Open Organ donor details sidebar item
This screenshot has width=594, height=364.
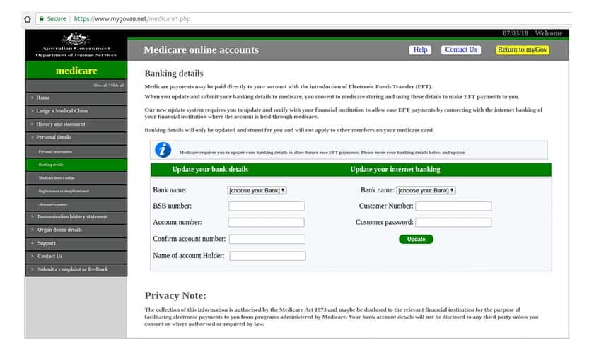59,230
